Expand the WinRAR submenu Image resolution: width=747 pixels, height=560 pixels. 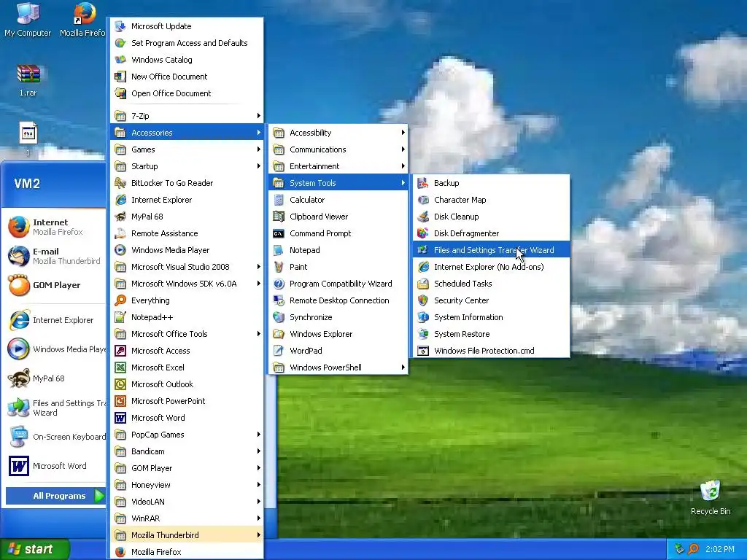187,518
